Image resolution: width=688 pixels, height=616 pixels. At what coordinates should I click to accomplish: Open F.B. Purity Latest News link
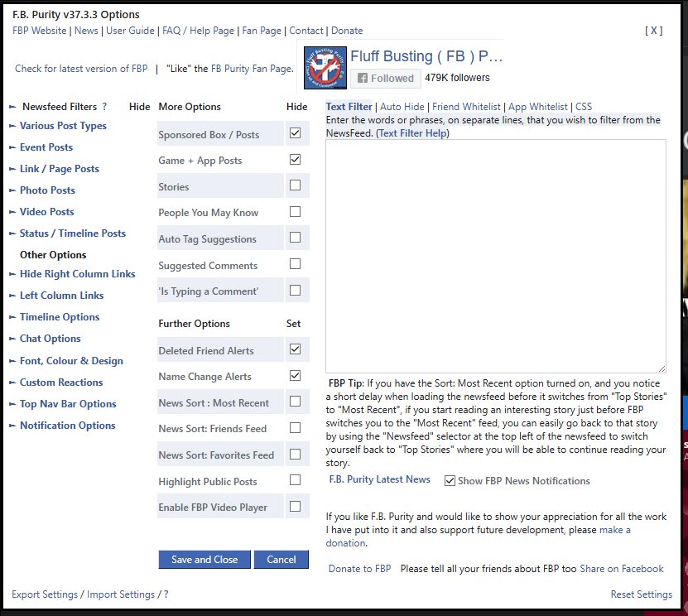coord(379,479)
